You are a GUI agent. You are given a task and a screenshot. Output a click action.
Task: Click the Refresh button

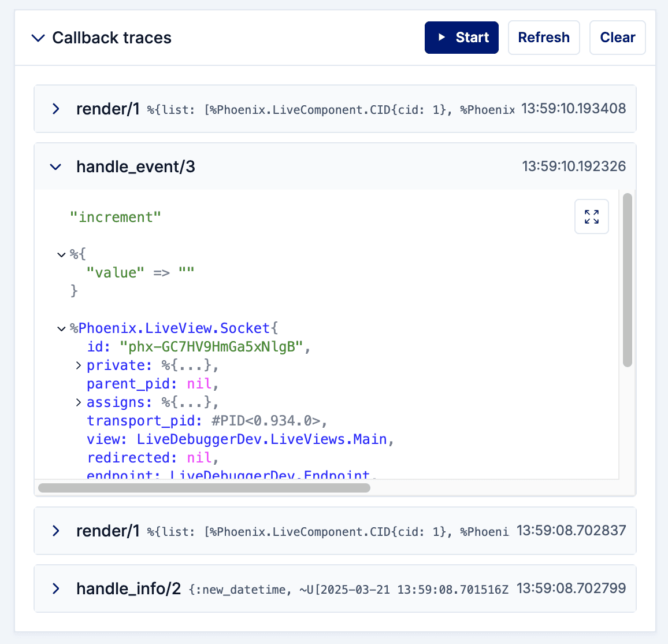(543, 38)
